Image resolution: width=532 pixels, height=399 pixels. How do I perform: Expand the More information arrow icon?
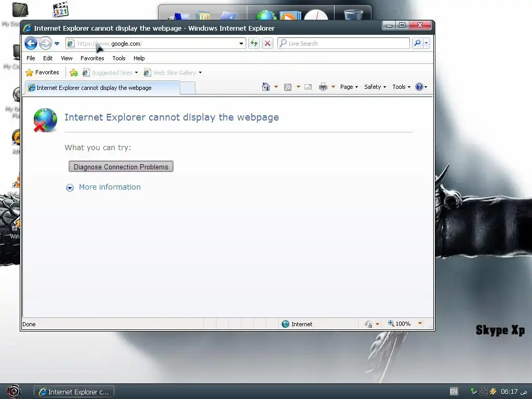click(x=70, y=188)
